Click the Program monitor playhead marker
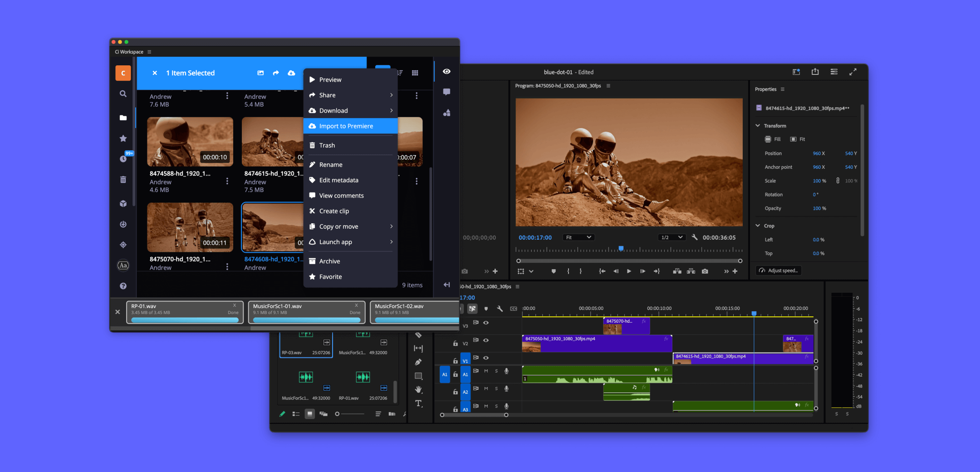The height and width of the screenshot is (472, 980). coord(621,248)
